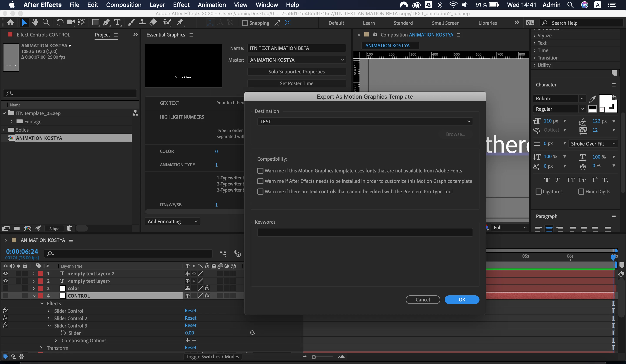Select the Hand tool in toolbar
This screenshot has height=364, width=626.
[35, 23]
